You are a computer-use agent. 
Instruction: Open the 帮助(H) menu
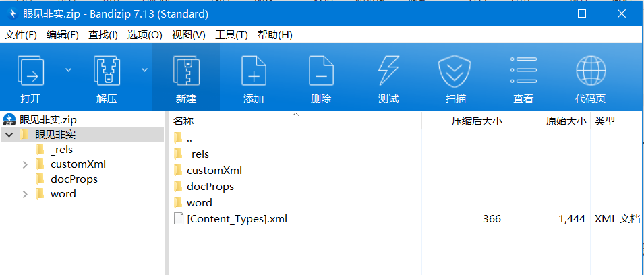[x=274, y=35]
